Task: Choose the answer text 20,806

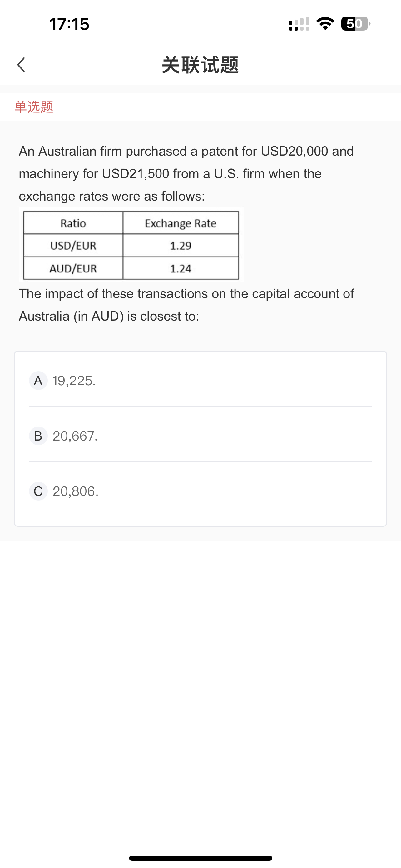Action: tap(75, 491)
